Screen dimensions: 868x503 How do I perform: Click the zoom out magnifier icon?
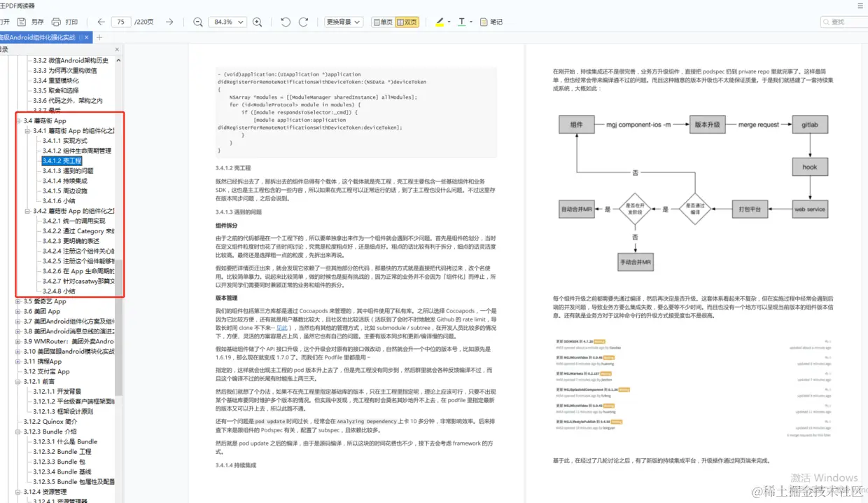coord(198,22)
